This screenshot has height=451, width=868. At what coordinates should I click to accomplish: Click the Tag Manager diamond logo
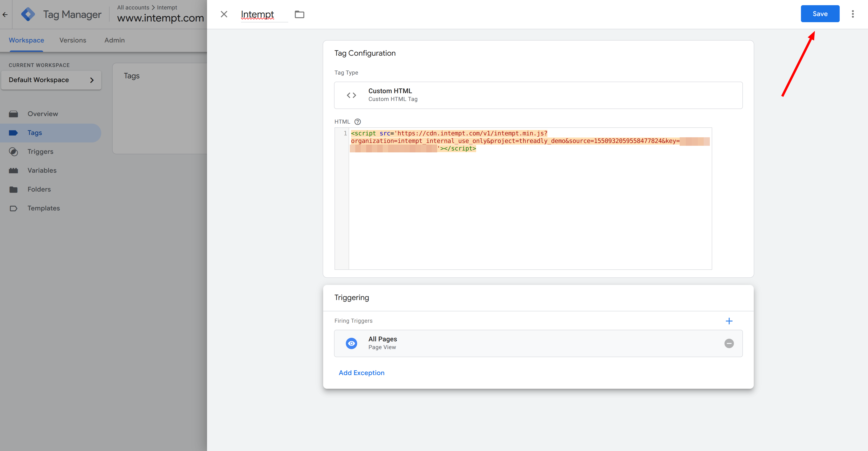(x=28, y=14)
